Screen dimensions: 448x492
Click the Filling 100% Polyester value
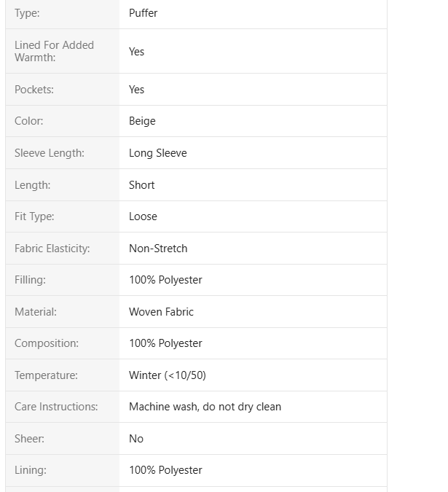point(165,280)
